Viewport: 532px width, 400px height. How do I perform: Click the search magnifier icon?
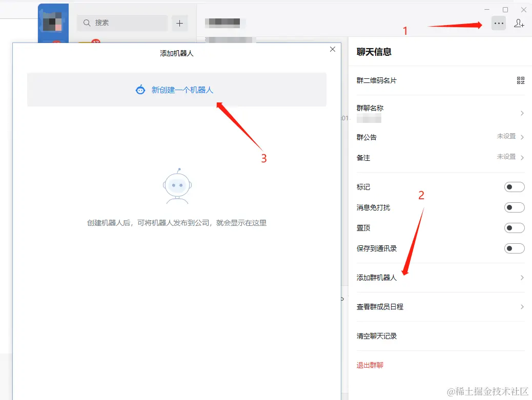[x=87, y=23]
